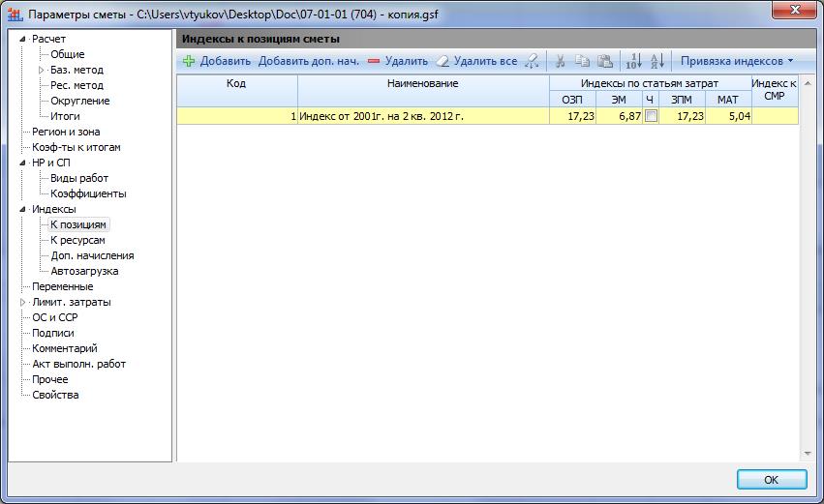The image size is (824, 504).
Task: Click the green plus Добавить icon
Action: (x=189, y=61)
